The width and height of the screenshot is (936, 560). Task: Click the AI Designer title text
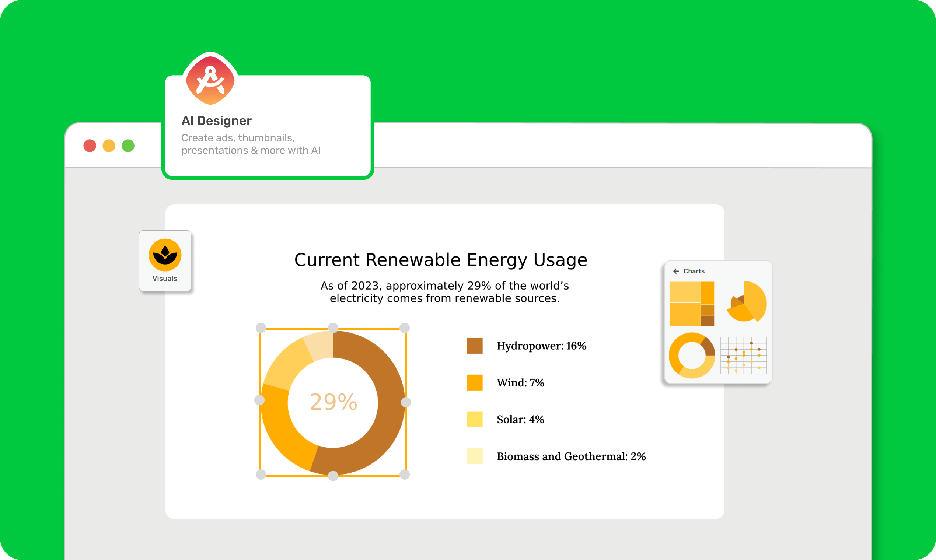[x=216, y=121]
